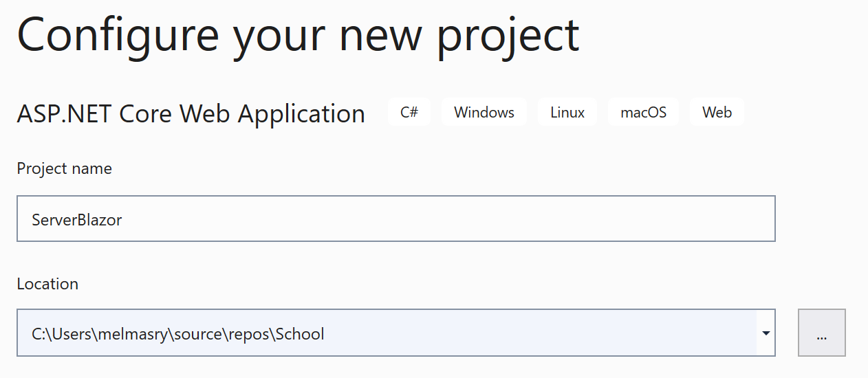This screenshot has height=378, width=868.
Task: Click the "Location" field label
Action: point(47,284)
